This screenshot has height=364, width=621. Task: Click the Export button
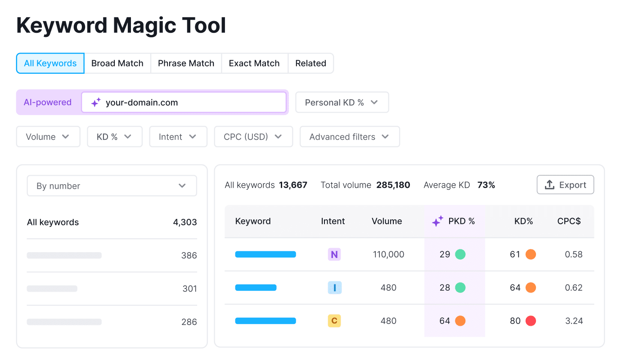(x=566, y=185)
